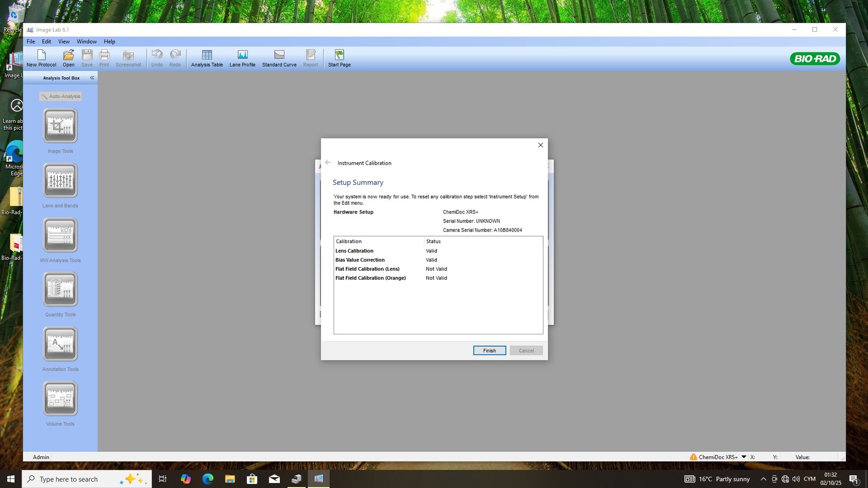Open Lane and Bands tools
This screenshot has height=488, width=868.
[60, 181]
